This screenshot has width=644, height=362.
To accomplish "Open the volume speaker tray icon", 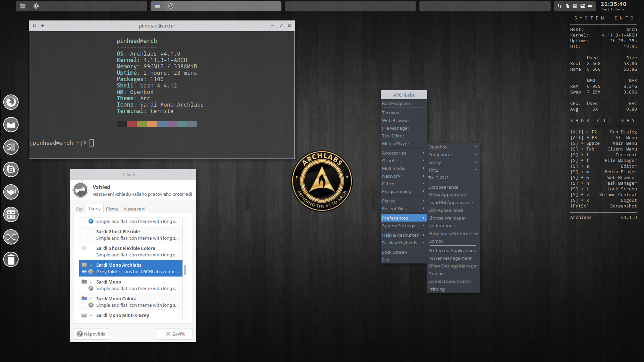I will tap(590, 6).
